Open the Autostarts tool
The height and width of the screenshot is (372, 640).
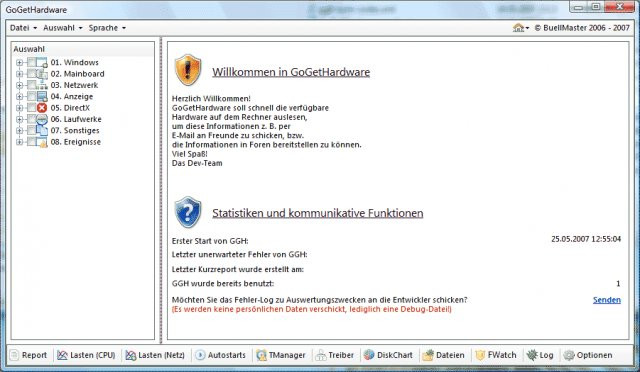(220, 355)
